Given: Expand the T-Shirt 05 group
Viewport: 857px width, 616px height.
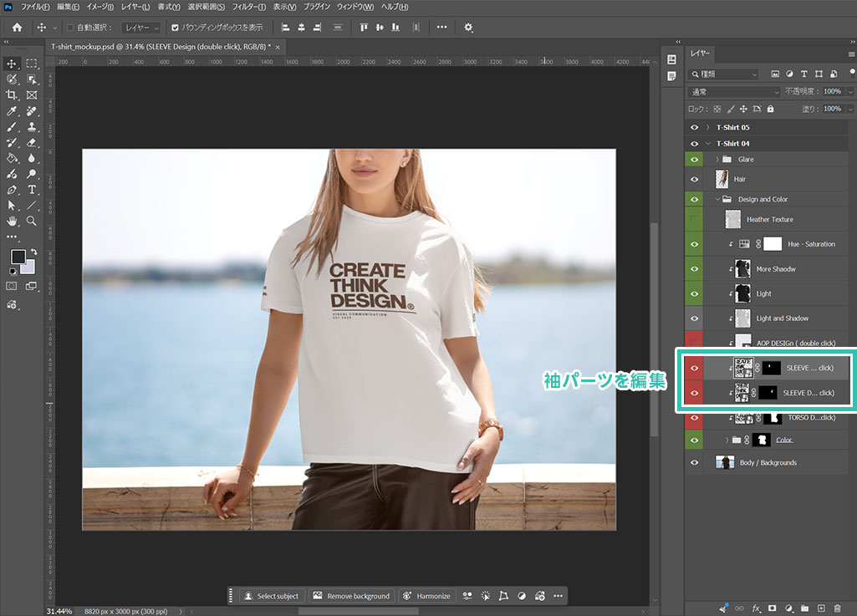Looking at the screenshot, I should point(708,127).
